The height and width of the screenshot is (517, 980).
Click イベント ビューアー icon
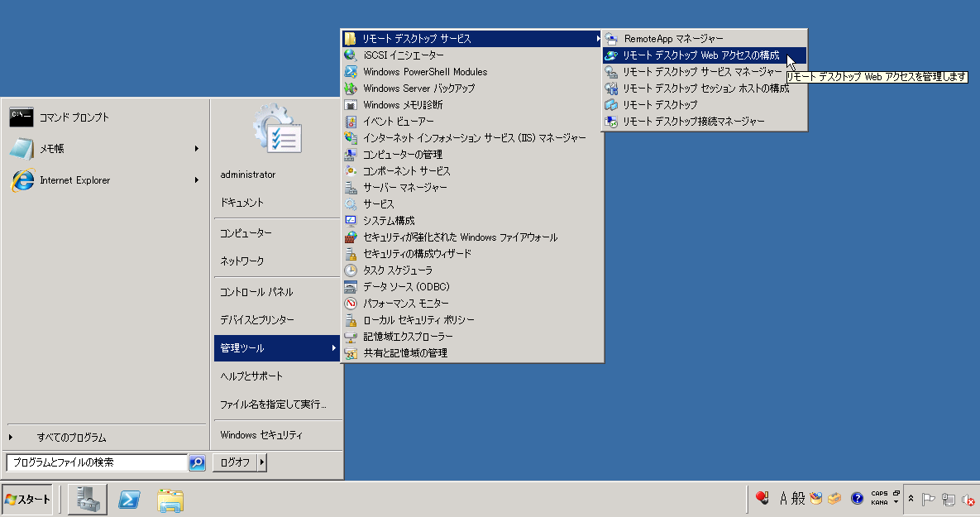351,122
